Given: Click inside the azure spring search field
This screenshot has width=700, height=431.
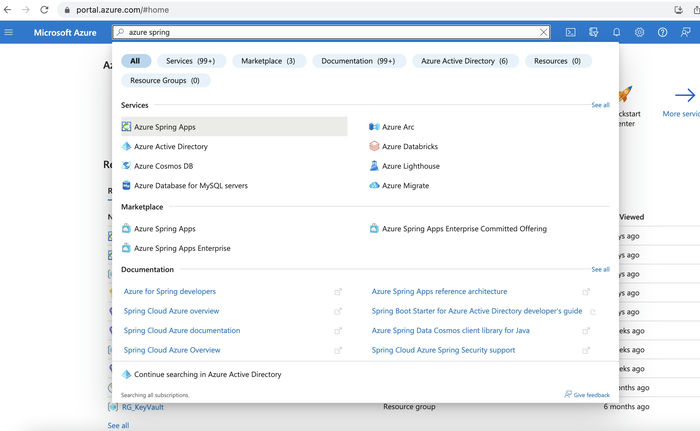Looking at the screenshot, I should [330, 32].
